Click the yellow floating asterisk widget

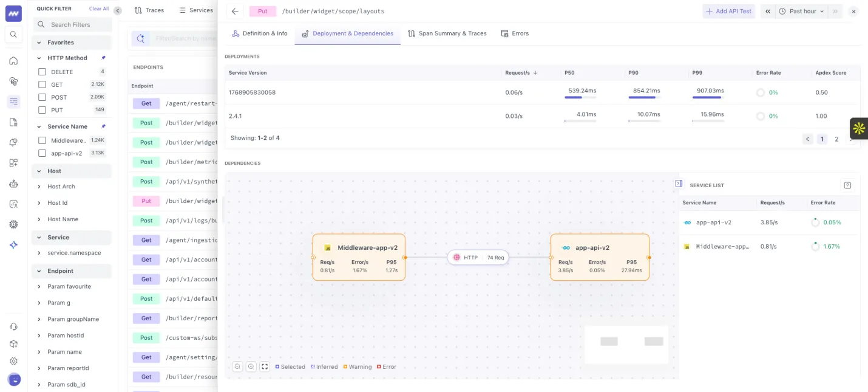(x=859, y=128)
